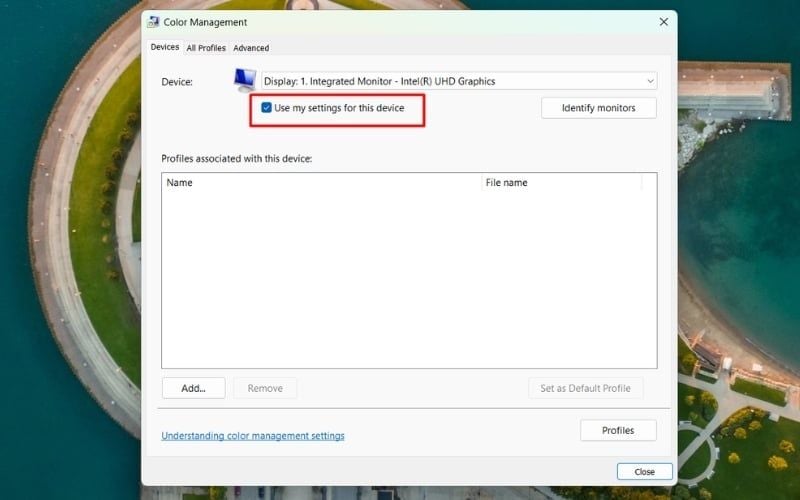The width and height of the screenshot is (800, 500).
Task: Click Set as Default Profile button
Action: (585, 388)
